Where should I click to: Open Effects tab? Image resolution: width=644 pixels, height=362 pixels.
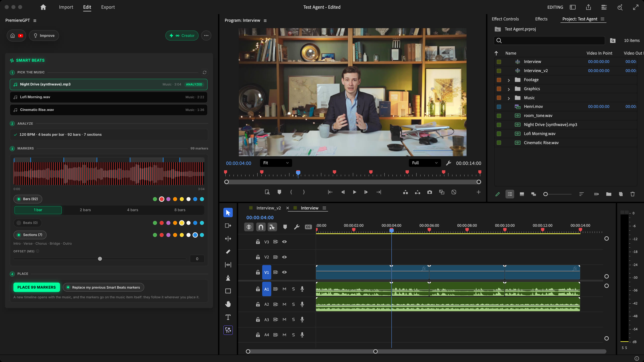(x=541, y=19)
